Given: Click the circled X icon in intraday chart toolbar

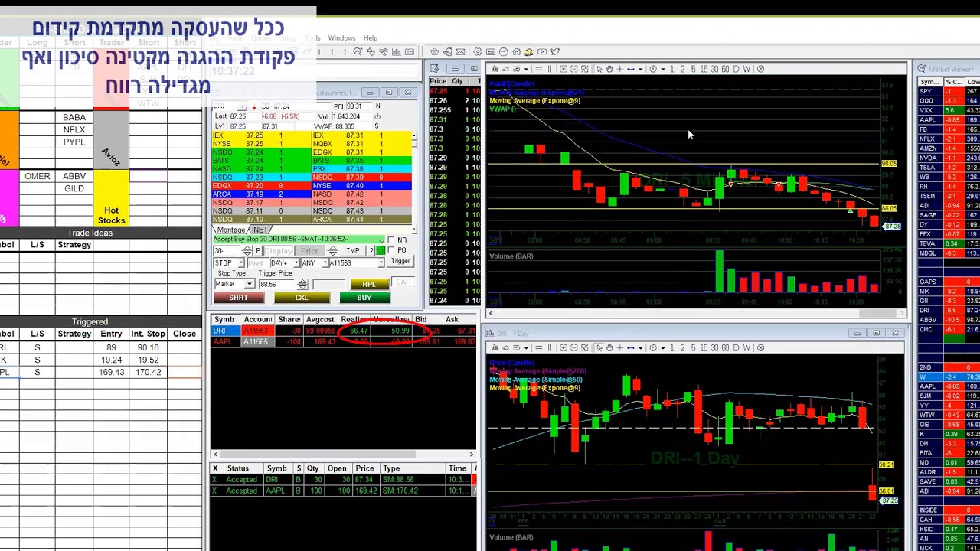Looking at the screenshot, I should pyautogui.click(x=760, y=69).
